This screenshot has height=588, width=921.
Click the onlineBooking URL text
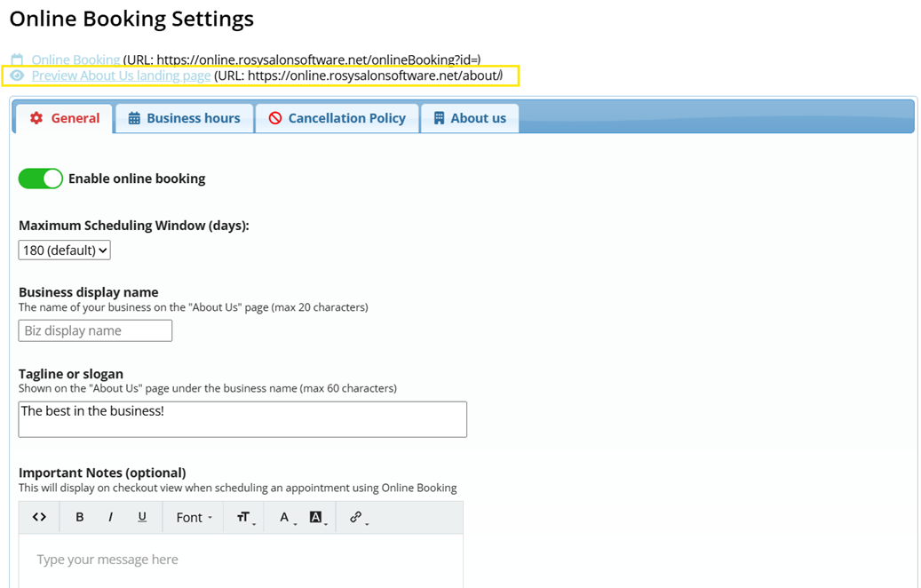(302, 60)
